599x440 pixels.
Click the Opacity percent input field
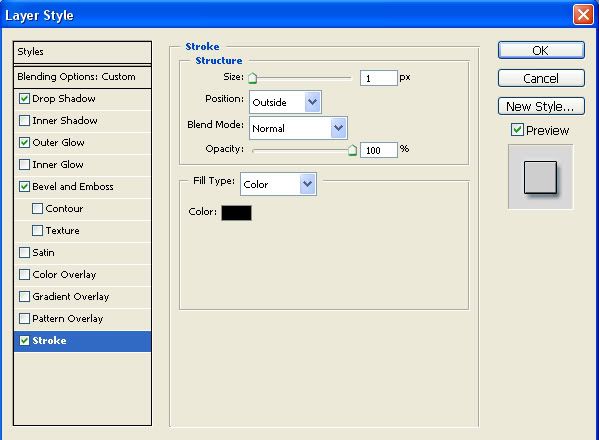379,150
